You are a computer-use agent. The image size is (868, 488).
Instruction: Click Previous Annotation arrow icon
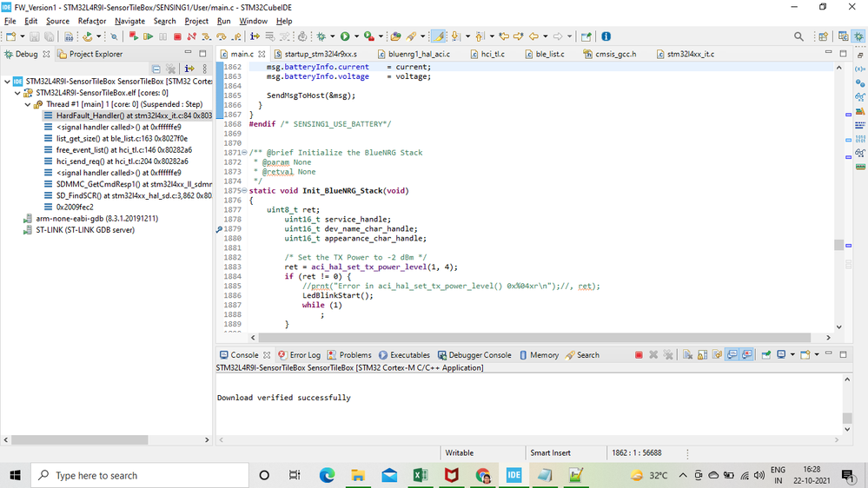480,36
